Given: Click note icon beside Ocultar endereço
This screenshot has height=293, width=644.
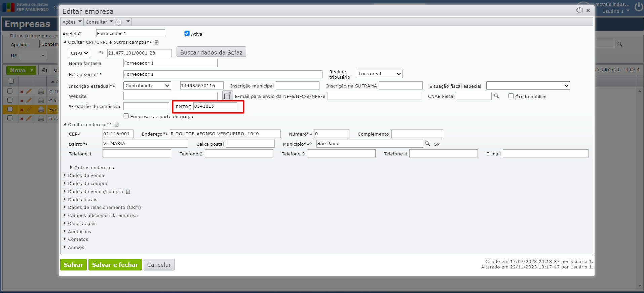Looking at the screenshot, I should [117, 125].
